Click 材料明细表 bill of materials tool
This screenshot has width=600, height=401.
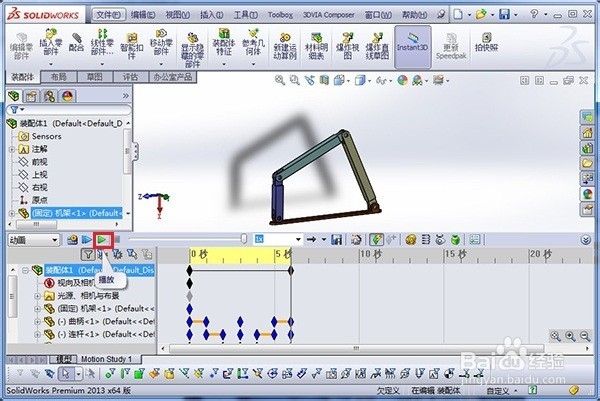[x=316, y=46]
